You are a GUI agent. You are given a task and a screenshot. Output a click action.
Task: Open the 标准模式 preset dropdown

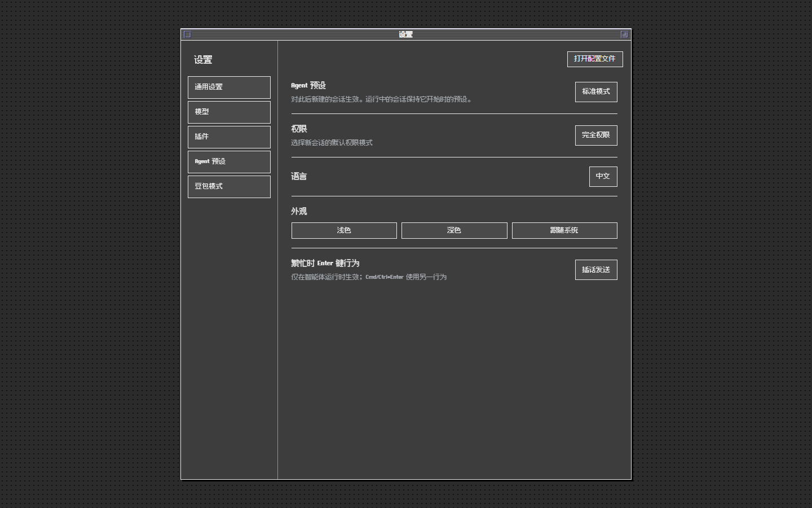tap(596, 92)
